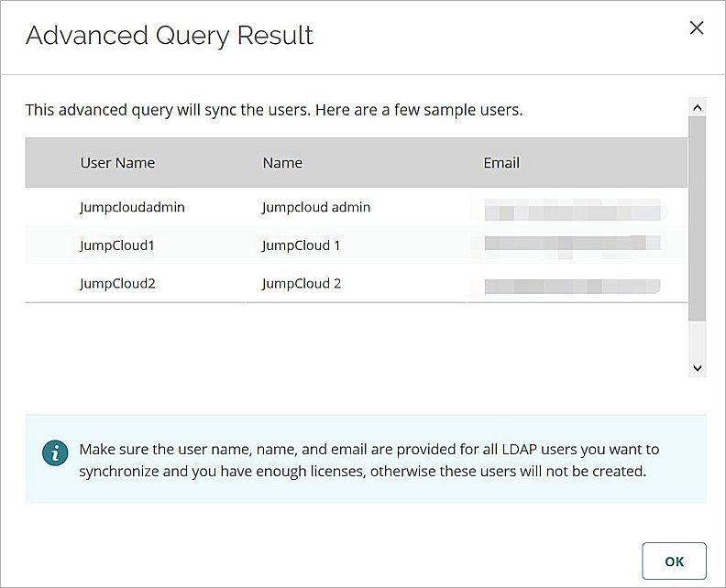
Task: Click the 'This advanced query will sync' text
Action: (x=274, y=110)
